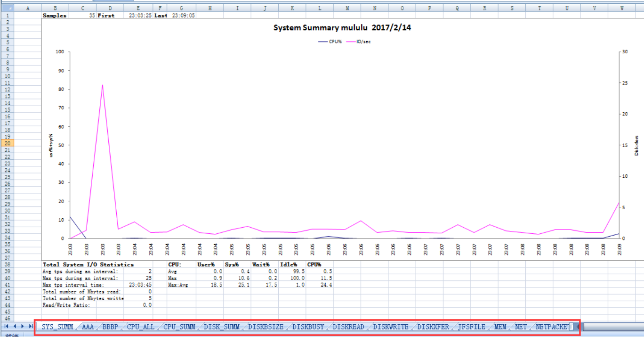644x337 pixels.
Task: Click 'Total number of Mbytes read:' cell
Action: 82,291
